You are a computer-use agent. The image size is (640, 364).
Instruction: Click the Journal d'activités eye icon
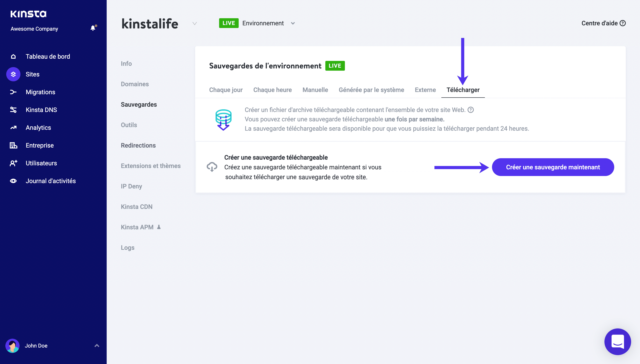coord(13,181)
